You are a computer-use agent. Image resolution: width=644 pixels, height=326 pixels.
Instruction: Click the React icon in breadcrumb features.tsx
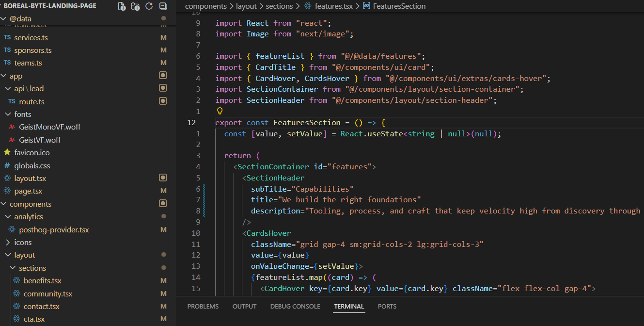308,6
